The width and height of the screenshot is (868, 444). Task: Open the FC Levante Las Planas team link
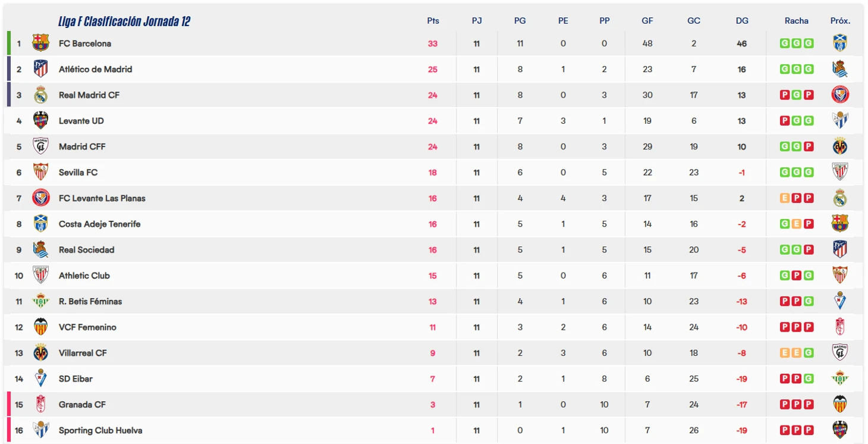102,198
